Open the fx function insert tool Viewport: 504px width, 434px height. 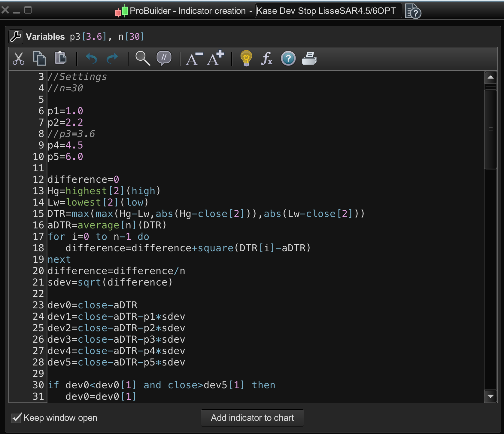click(267, 58)
